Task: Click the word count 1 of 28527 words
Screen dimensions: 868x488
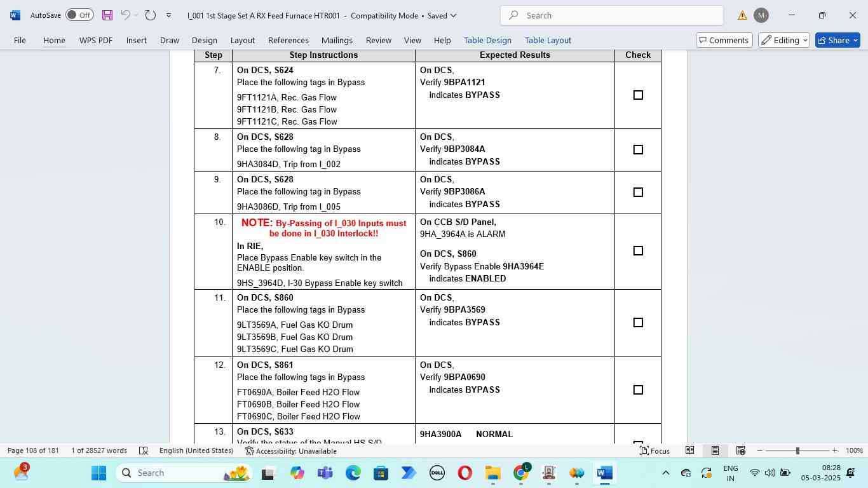Action: [x=99, y=451]
